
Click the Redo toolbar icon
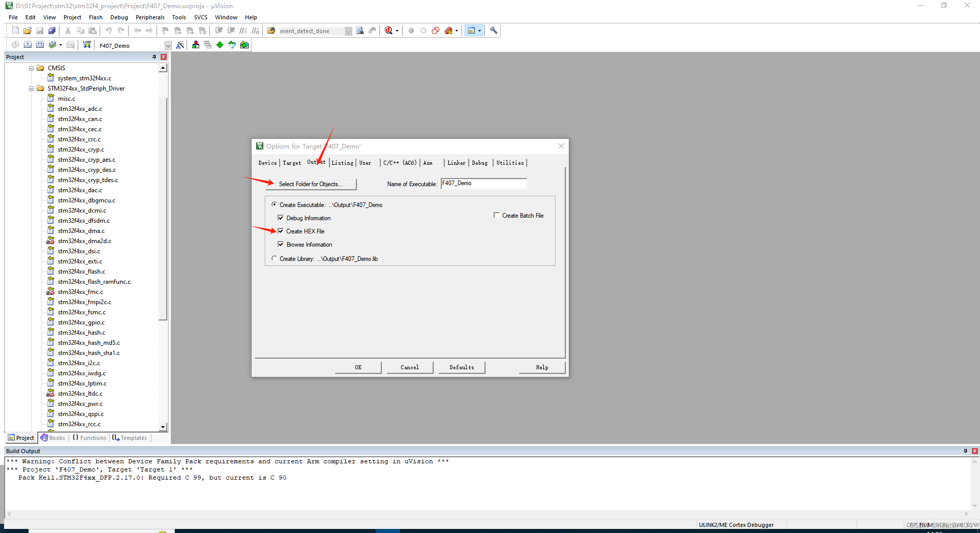click(x=121, y=31)
